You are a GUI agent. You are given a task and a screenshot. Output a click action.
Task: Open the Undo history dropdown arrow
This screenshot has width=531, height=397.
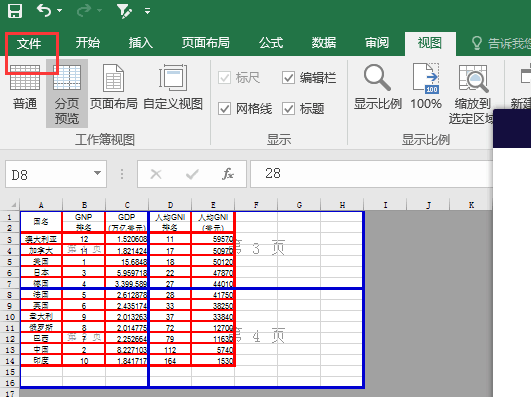[x=60, y=11]
